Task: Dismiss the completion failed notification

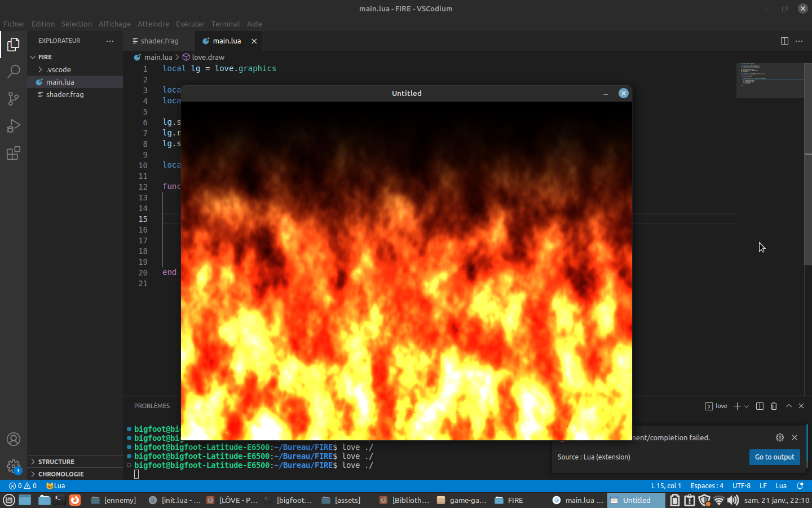Action: [795, 437]
